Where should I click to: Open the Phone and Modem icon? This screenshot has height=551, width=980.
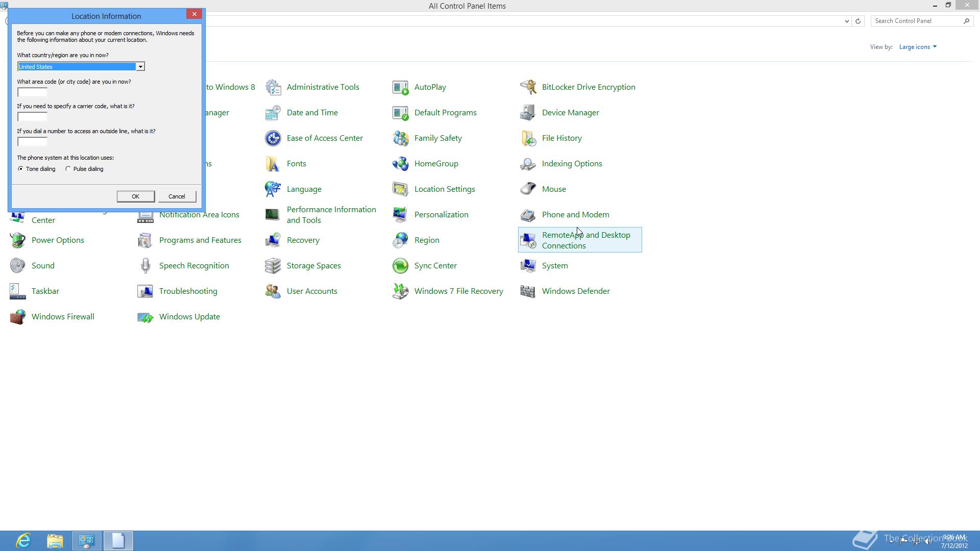point(528,215)
